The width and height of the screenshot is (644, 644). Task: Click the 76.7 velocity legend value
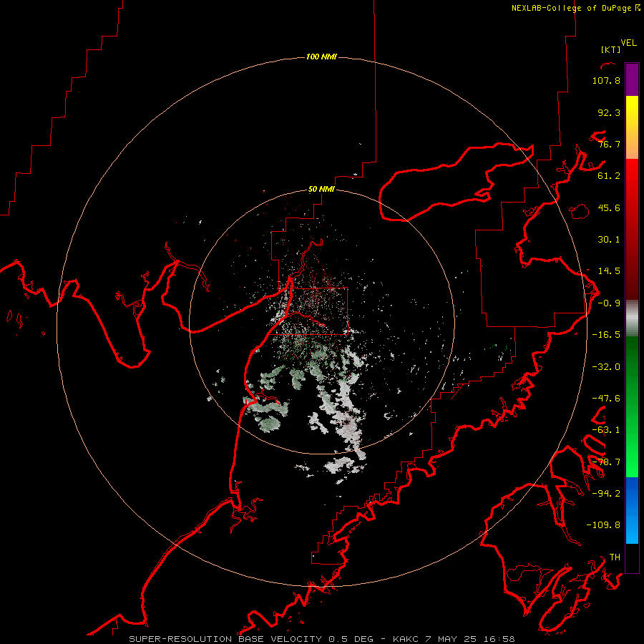[x=609, y=144]
